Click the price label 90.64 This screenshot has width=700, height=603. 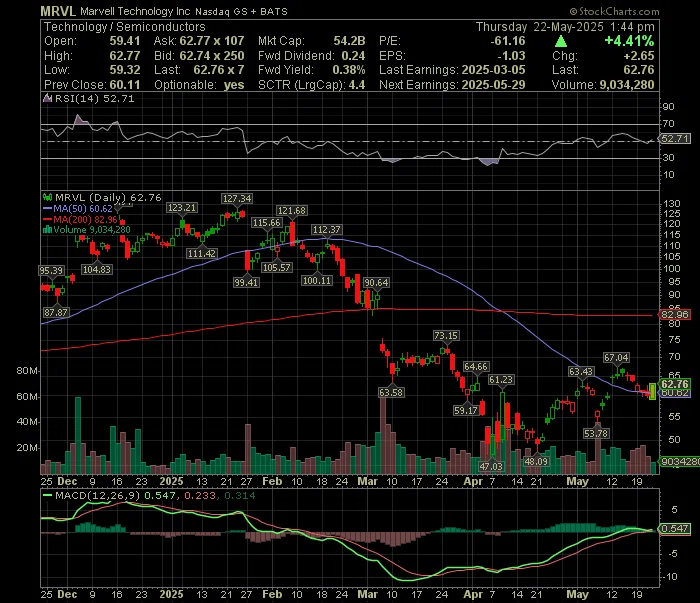coord(376,283)
